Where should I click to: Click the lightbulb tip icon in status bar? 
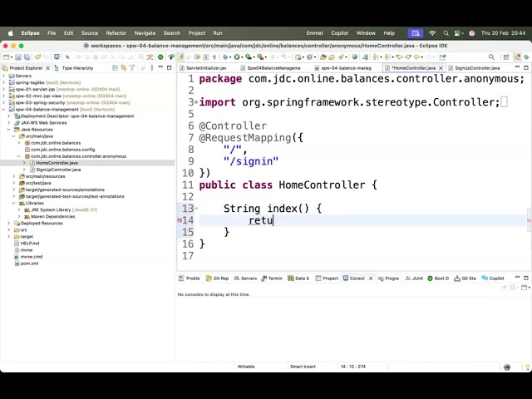pyautogui.click(x=528, y=367)
